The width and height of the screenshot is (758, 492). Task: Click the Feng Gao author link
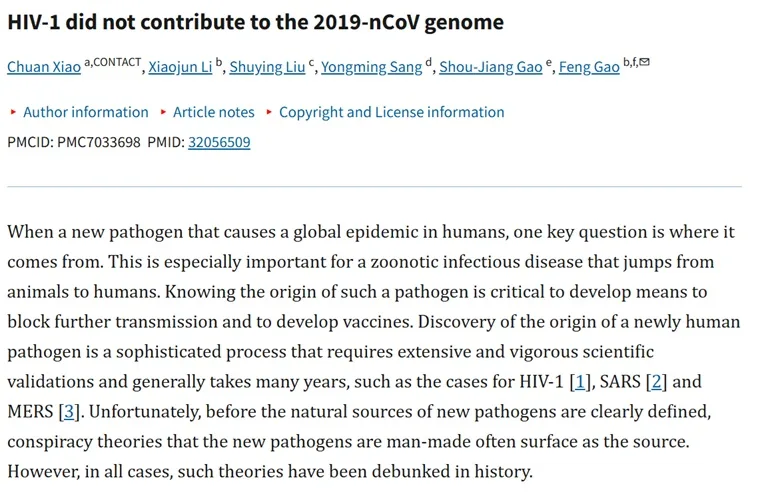[589, 68]
